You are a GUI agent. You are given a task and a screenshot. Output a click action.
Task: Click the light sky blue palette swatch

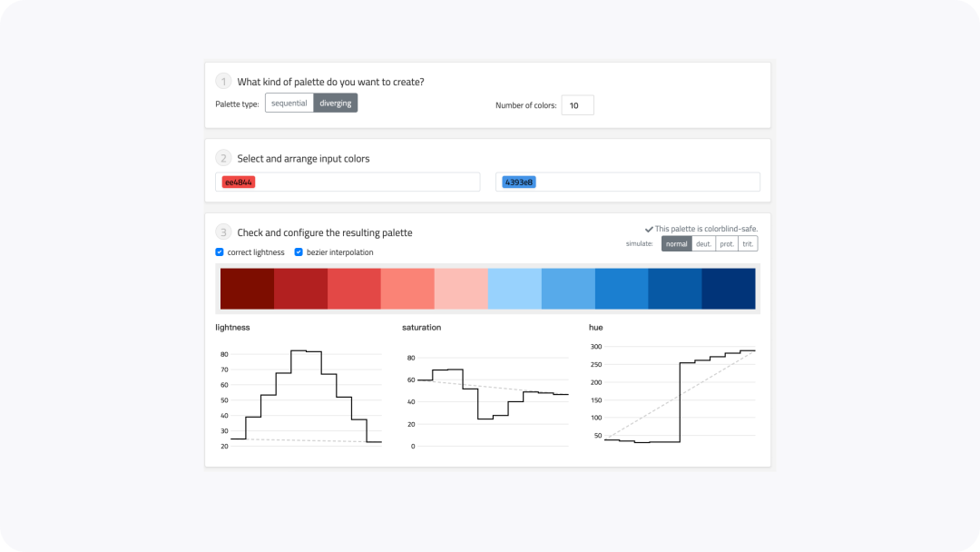[514, 289]
